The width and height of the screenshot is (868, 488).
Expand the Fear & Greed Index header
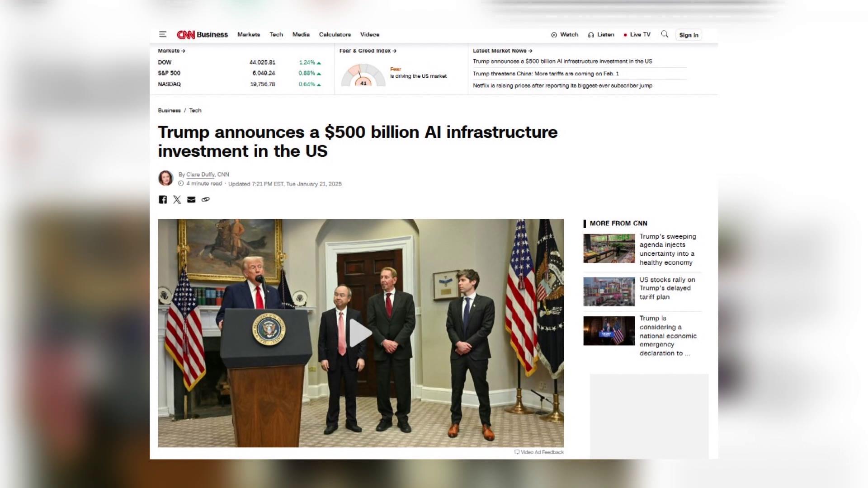point(368,51)
